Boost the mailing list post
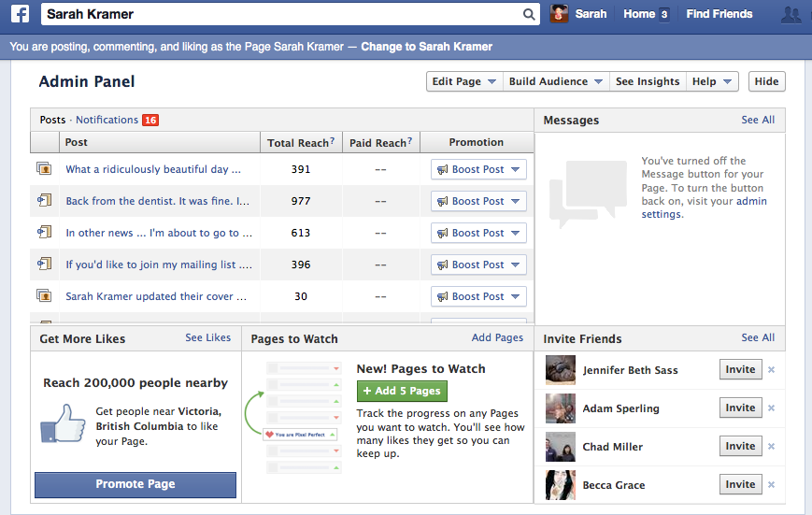 [x=478, y=265]
